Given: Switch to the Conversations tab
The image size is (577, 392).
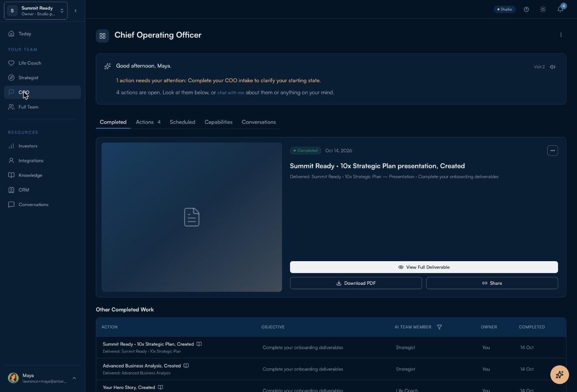Looking at the screenshot, I should coord(259,122).
